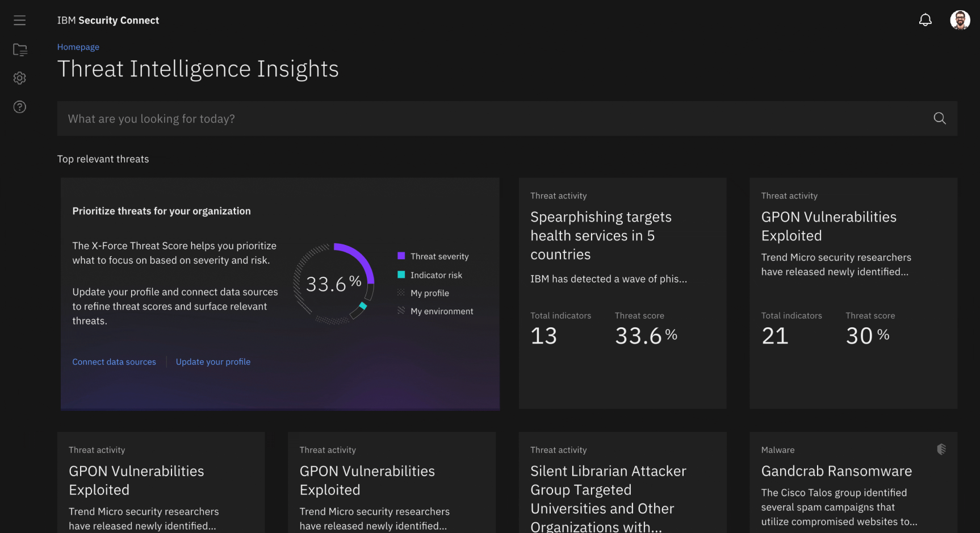Click the Indicator risk legend label
The image size is (980, 533).
pyautogui.click(x=436, y=275)
